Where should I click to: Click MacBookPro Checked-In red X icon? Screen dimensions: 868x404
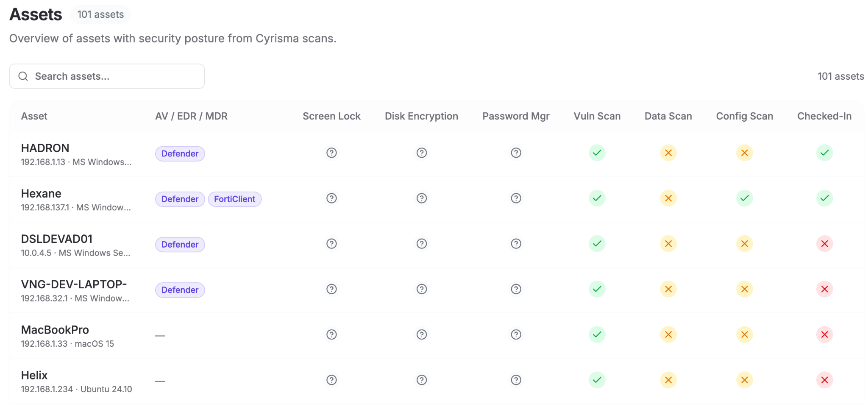(825, 334)
